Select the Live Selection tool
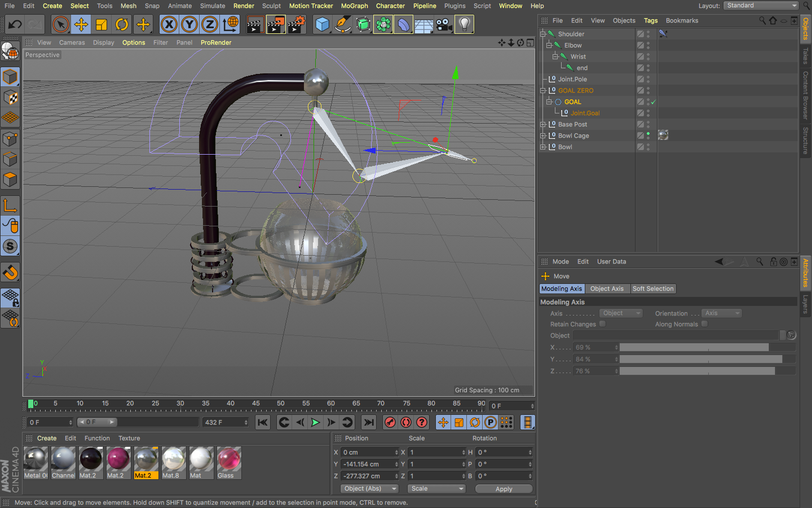Image resolution: width=812 pixels, height=508 pixels. tap(60, 24)
